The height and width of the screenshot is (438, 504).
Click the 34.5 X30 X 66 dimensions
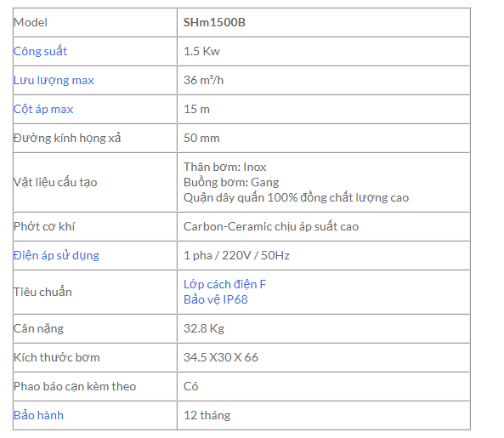point(221,357)
